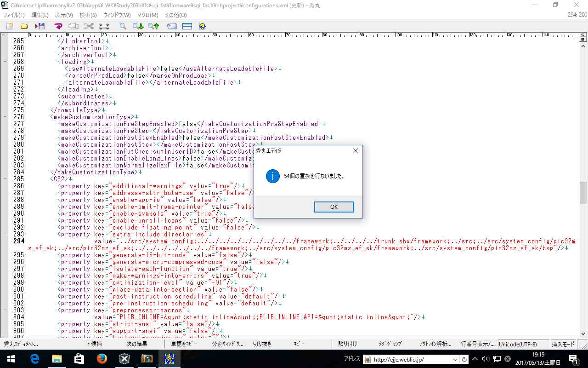Find next with magnifier down-arrow icon

[138, 26]
